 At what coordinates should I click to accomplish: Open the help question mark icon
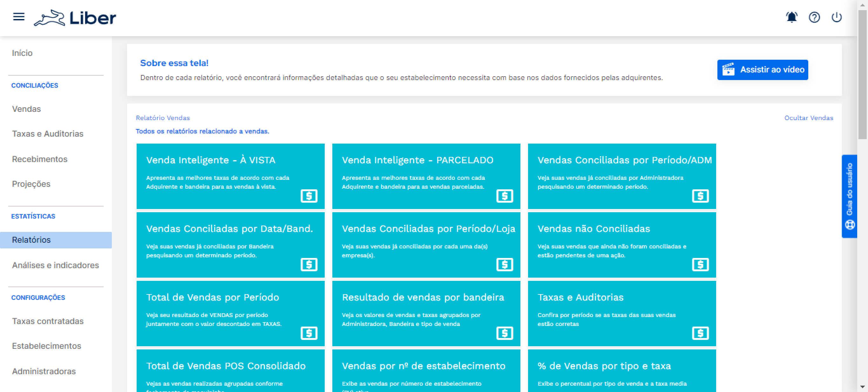(x=814, y=17)
